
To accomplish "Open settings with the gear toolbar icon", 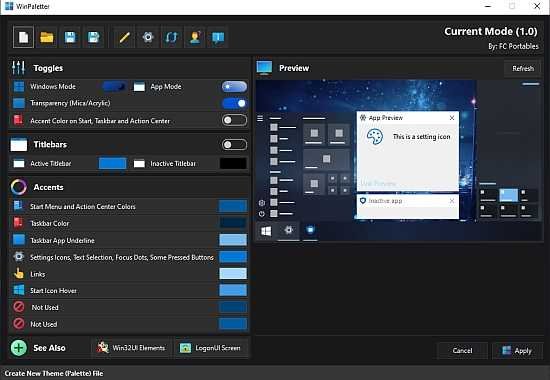I will coord(148,37).
